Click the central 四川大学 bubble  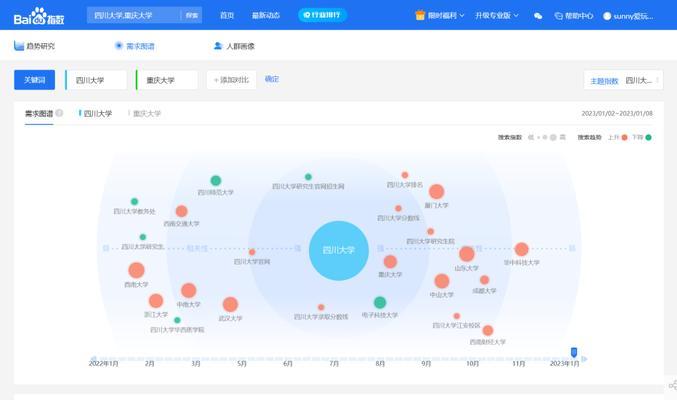tap(338, 251)
